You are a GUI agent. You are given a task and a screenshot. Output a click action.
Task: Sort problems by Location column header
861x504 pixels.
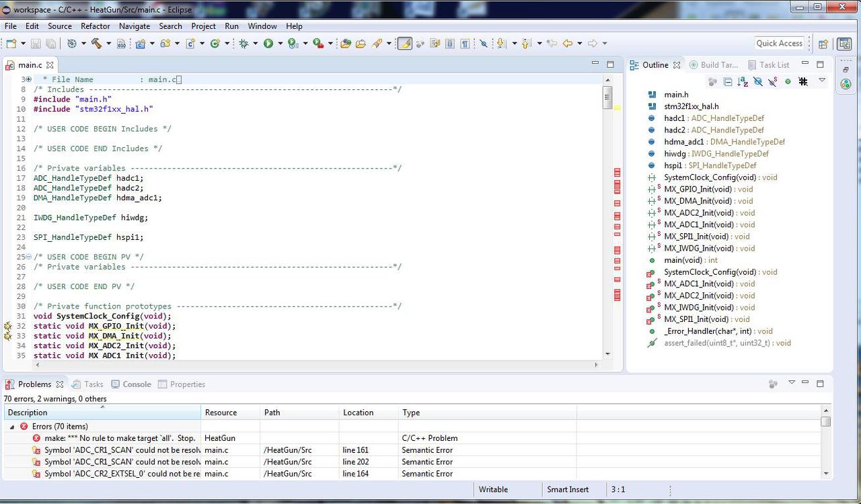369,413
